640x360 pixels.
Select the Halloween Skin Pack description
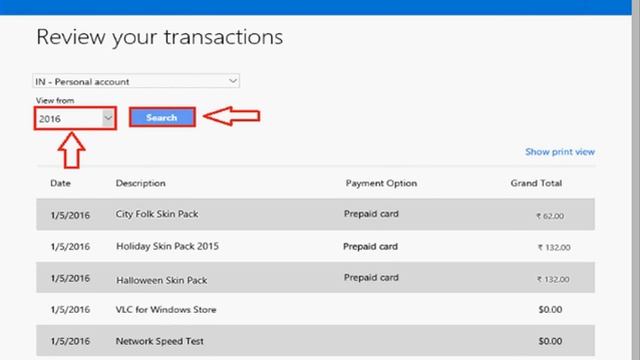(x=162, y=280)
